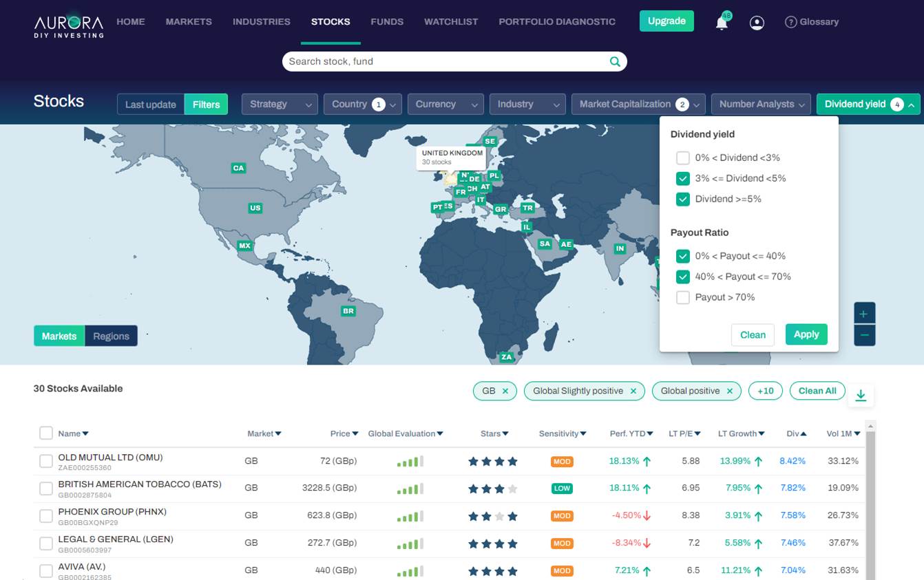Remove the Global Slightly positive filter chip
Screen dimensions: 924x580
point(633,391)
